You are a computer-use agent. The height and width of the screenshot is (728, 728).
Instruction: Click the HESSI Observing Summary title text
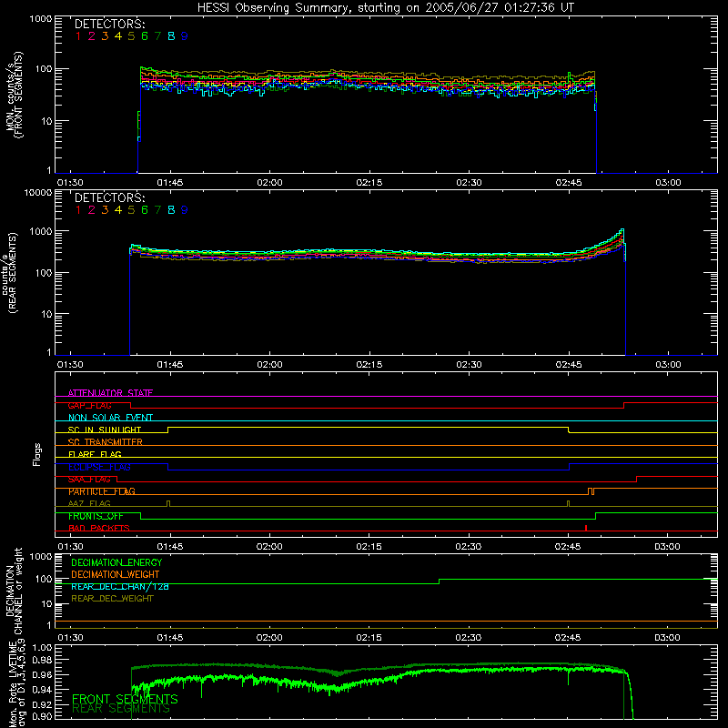(385, 8)
